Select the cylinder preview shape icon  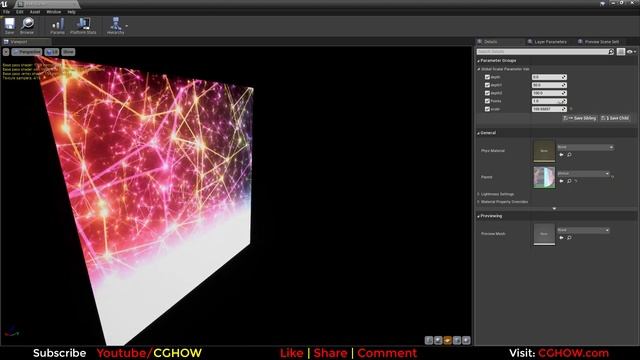click(x=429, y=340)
